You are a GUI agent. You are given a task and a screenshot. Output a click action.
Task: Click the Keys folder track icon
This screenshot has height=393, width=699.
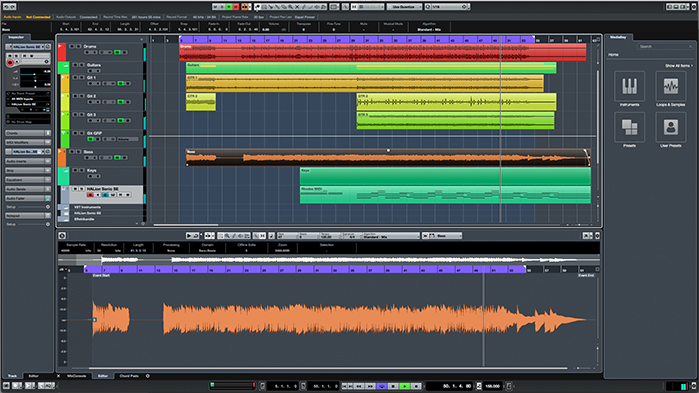point(66,171)
